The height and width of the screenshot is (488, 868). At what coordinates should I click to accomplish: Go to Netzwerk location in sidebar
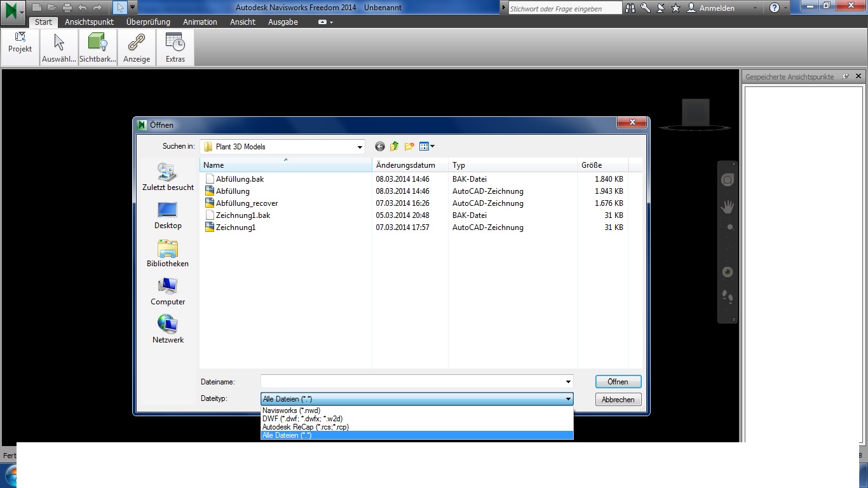168,330
